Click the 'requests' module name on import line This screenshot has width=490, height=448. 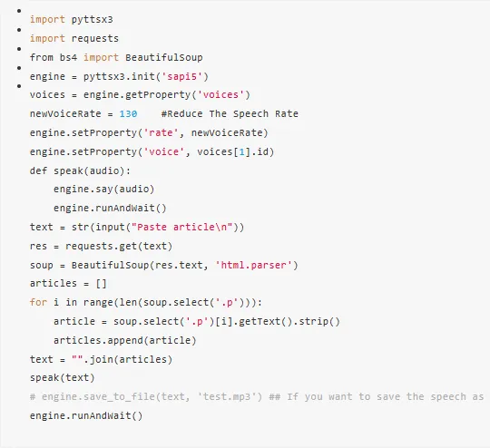pyautogui.click(x=95, y=38)
